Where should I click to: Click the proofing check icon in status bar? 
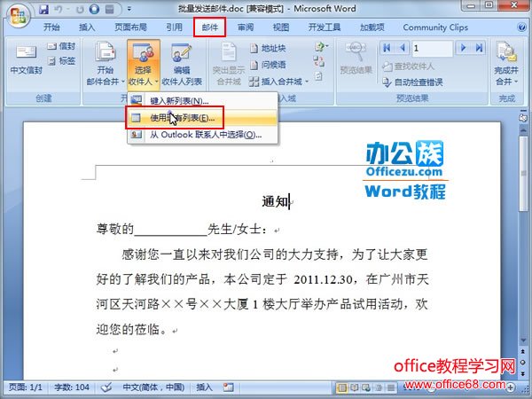(106, 387)
